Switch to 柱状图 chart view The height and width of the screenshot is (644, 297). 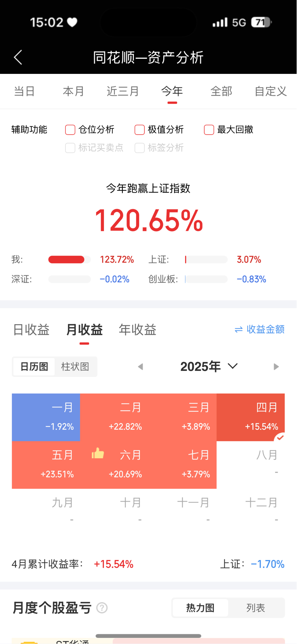pyautogui.click(x=75, y=367)
